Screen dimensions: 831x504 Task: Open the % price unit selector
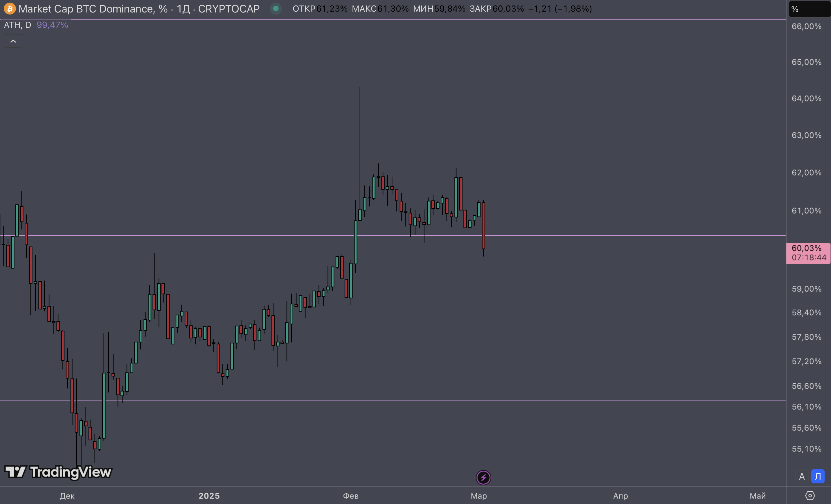point(809,9)
